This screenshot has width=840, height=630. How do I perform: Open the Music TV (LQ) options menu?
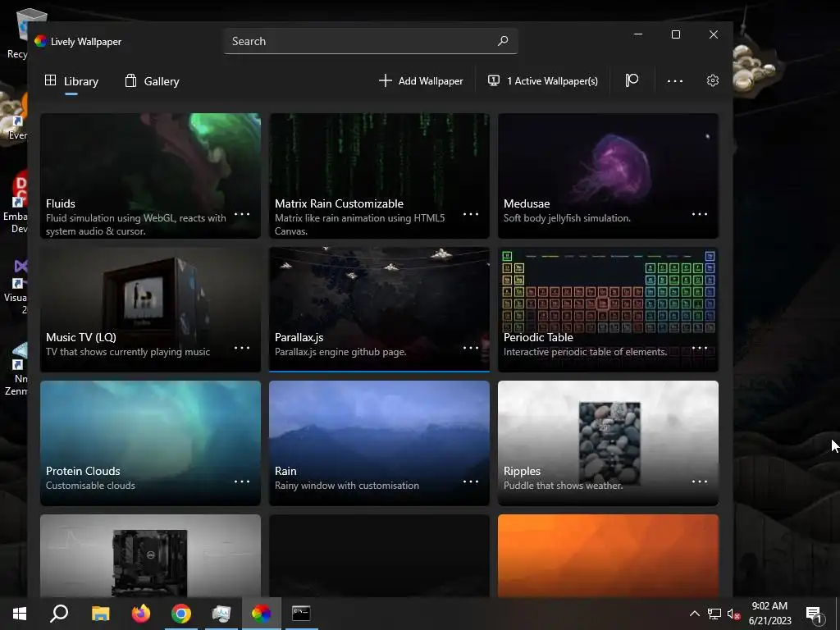(242, 348)
